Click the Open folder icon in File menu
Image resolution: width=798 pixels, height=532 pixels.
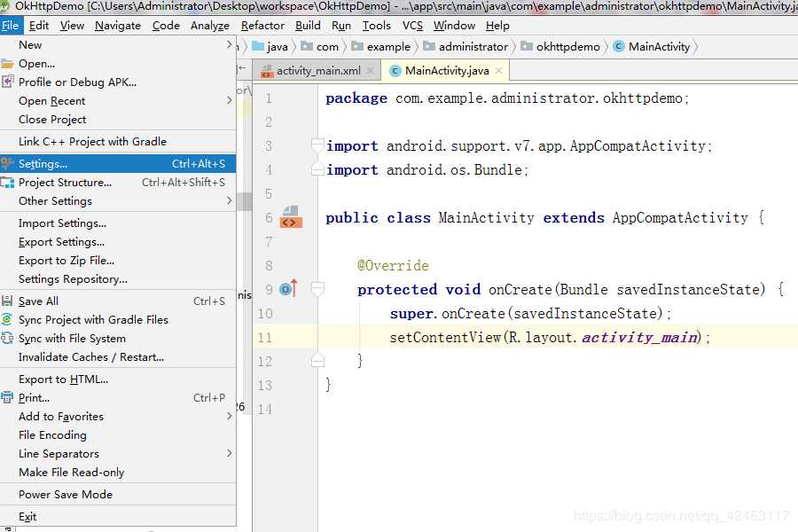click(7, 64)
